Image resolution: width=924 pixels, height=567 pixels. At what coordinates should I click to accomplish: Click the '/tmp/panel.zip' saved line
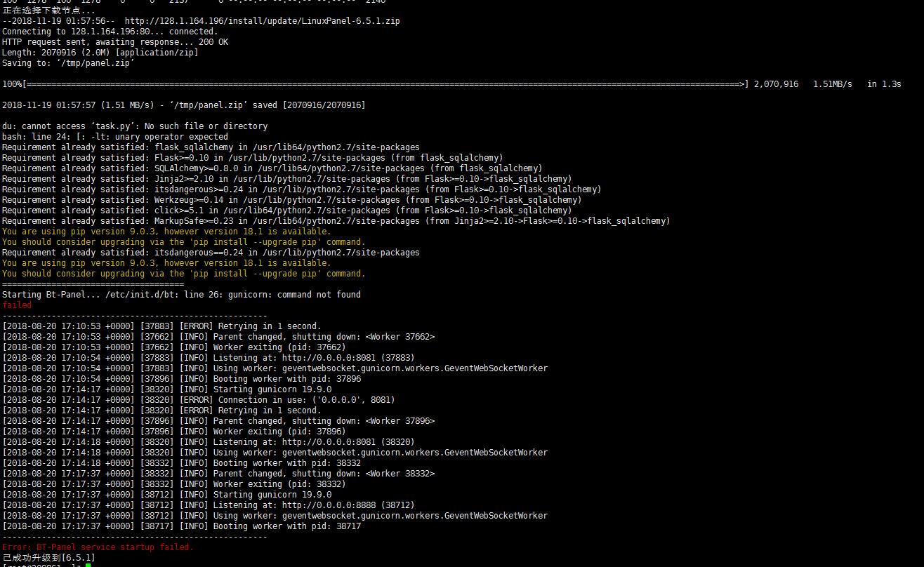coord(184,105)
